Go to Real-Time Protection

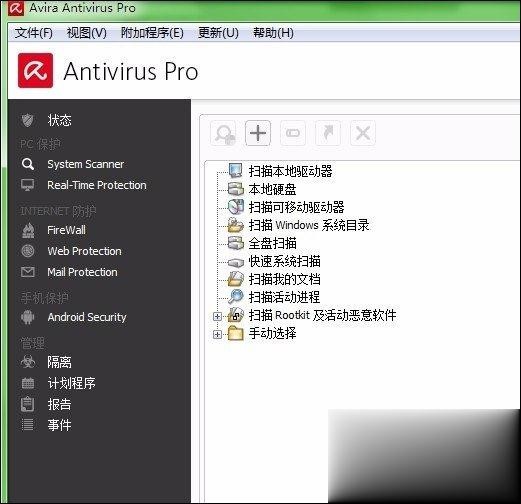(97, 185)
